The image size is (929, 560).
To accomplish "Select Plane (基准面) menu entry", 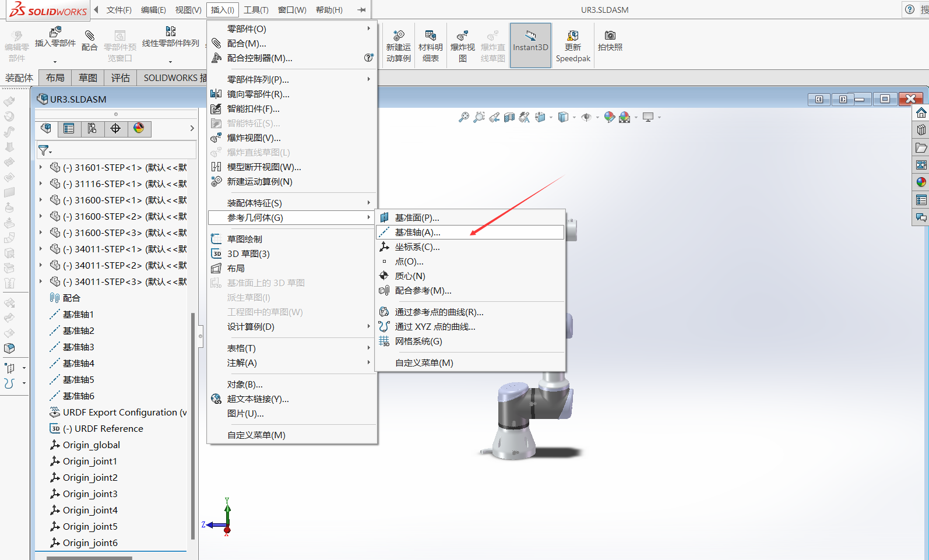I will pos(470,217).
